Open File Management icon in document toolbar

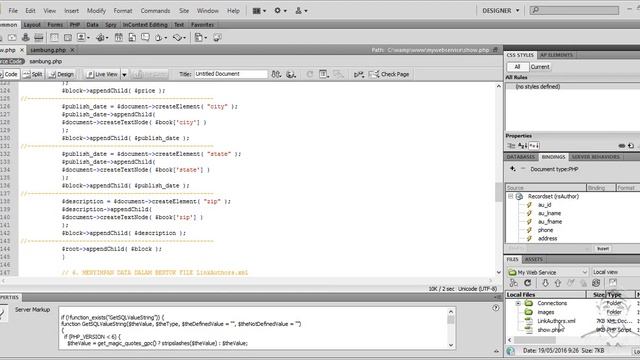tap(276, 74)
